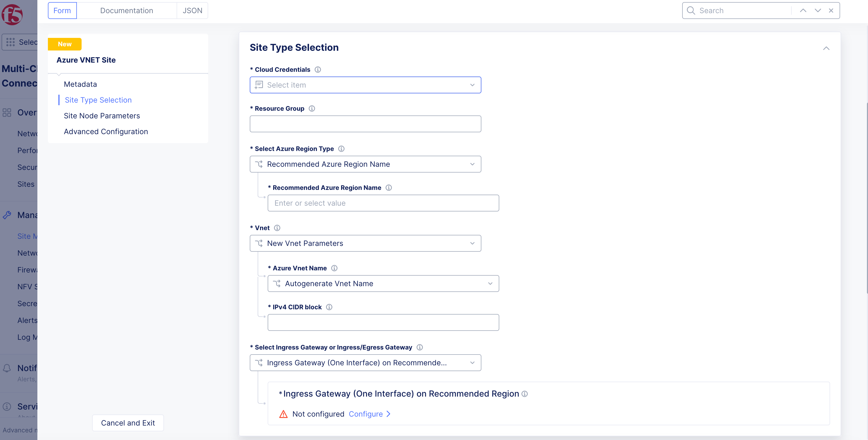Open the Cloud Credentials Select item dropdown
The width and height of the screenshot is (868, 440).
click(365, 85)
